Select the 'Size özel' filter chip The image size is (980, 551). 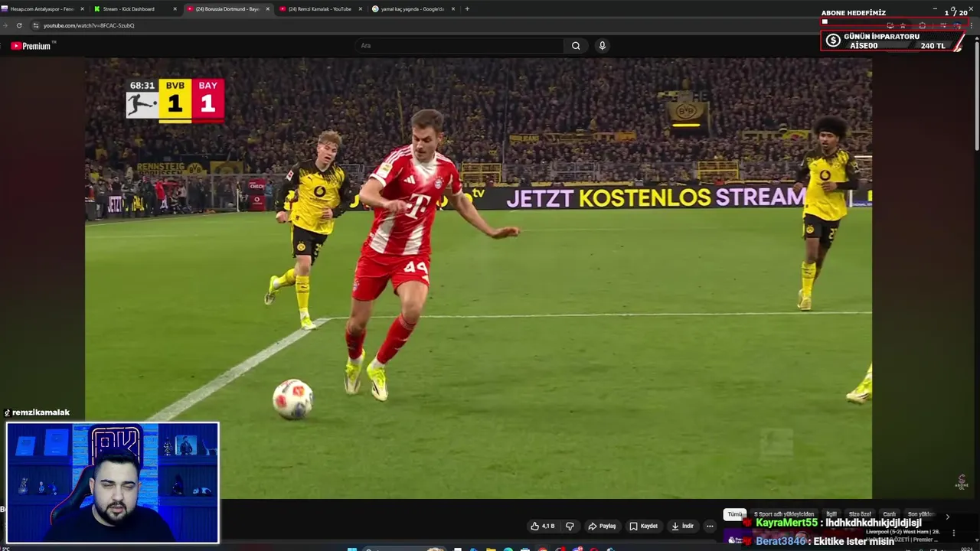pos(860,514)
